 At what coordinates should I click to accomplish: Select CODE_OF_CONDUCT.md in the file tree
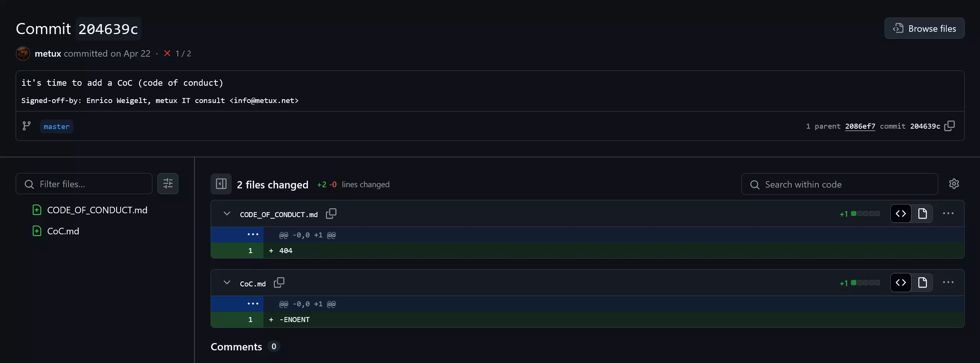(x=97, y=210)
